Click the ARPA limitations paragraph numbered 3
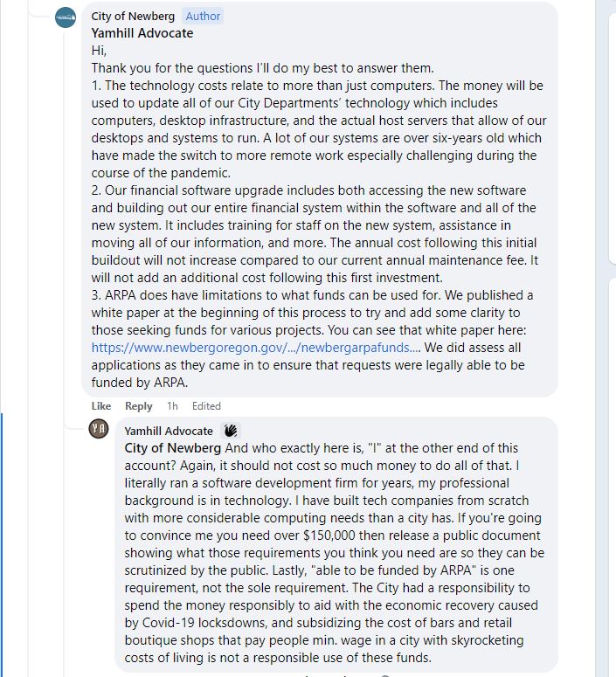Screen dimensions: 616x677 312,339
